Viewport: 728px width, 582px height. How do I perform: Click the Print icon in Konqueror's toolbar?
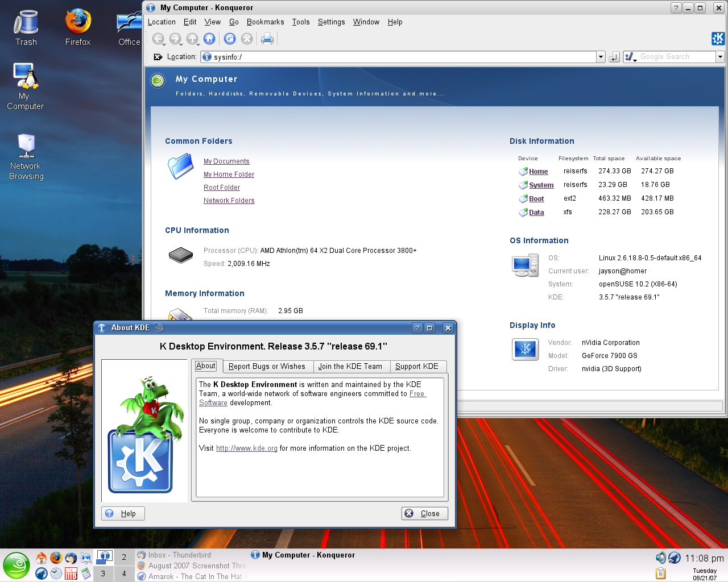click(x=267, y=39)
